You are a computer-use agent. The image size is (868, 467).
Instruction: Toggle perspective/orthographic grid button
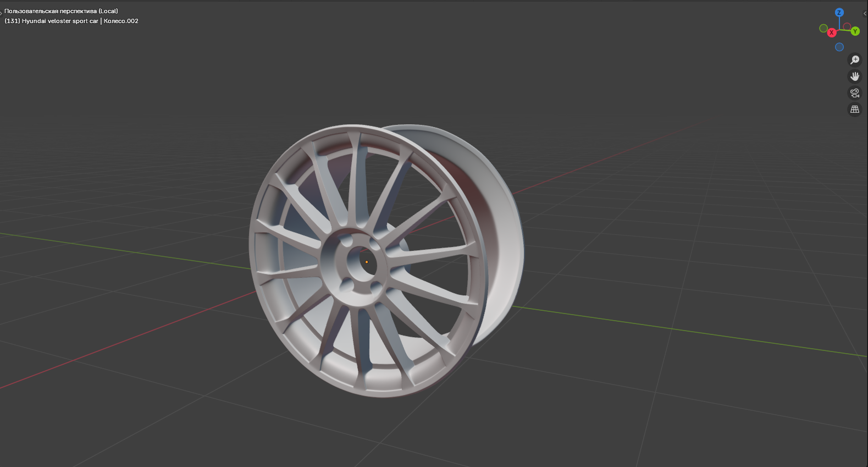pyautogui.click(x=855, y=109)
